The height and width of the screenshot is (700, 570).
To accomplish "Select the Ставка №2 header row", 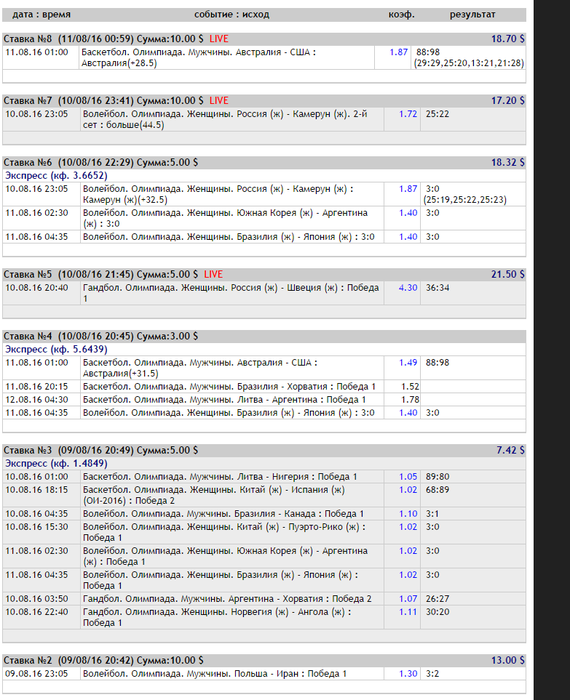I will 264,660.
